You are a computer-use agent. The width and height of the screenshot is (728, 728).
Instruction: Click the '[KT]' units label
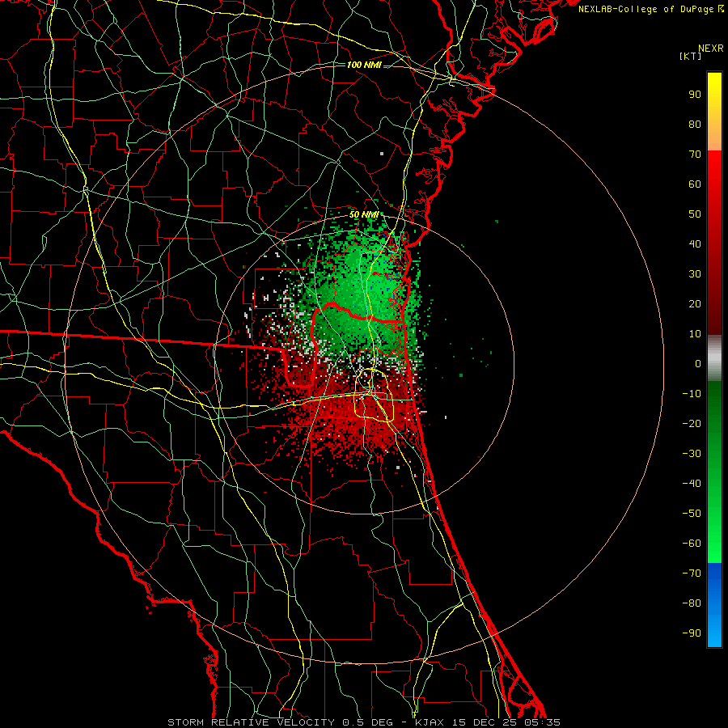tap(691, 56)
